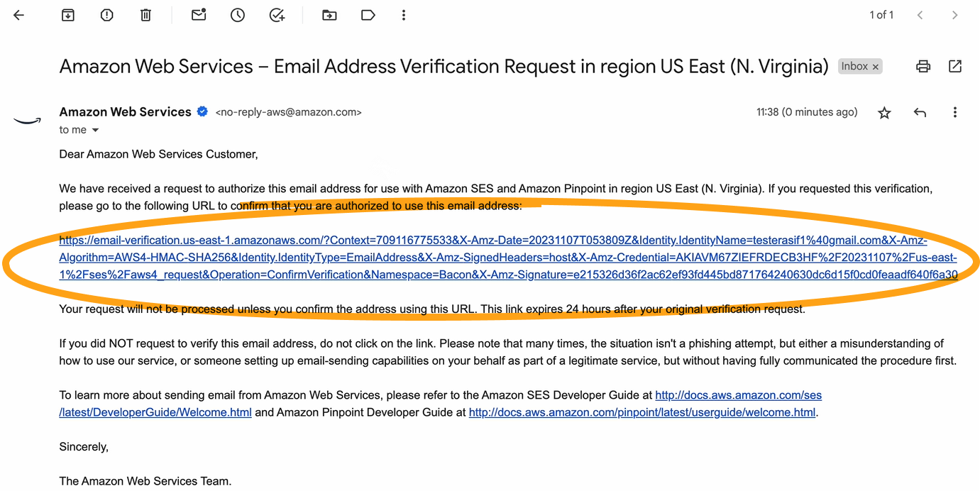Open the email in a new window

(955, 67)
